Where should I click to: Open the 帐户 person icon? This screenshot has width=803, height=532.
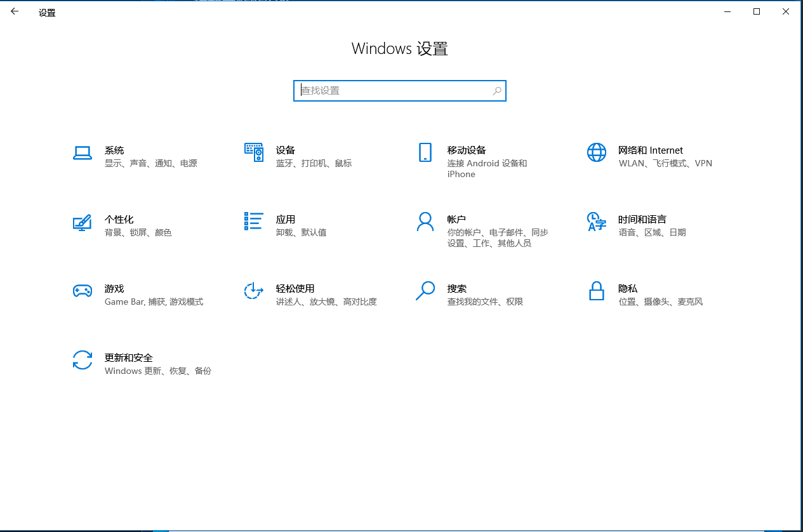[425, 222]
